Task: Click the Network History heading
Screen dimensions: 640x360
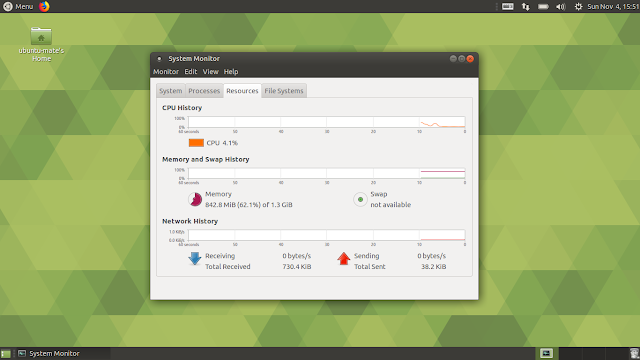Action: tap(190, 221)
